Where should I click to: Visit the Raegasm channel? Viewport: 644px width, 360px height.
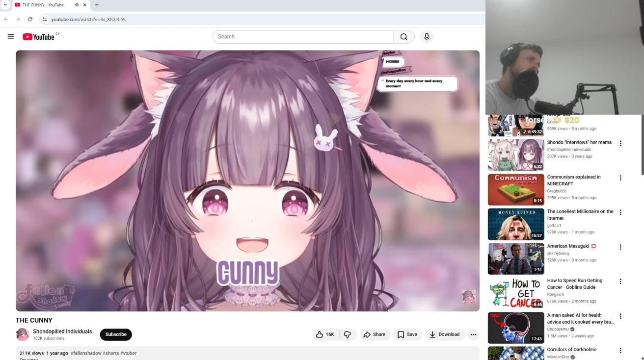[557, 295]
